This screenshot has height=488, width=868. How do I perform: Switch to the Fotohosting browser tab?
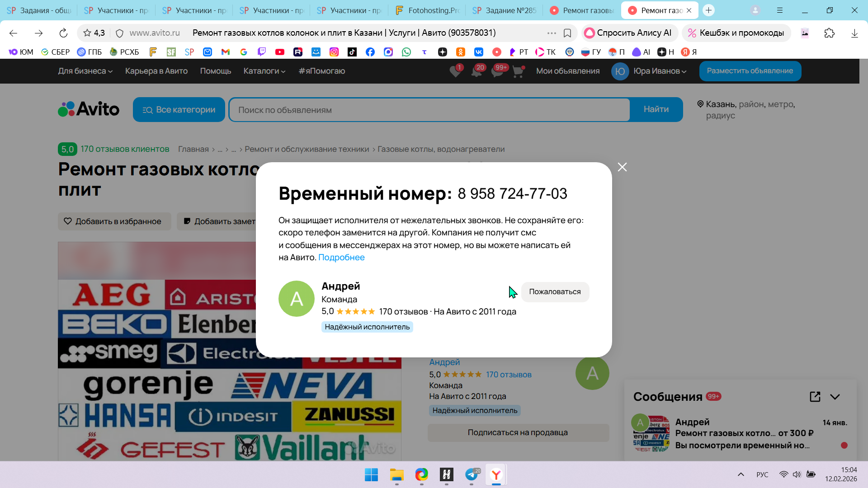[427, 10]
